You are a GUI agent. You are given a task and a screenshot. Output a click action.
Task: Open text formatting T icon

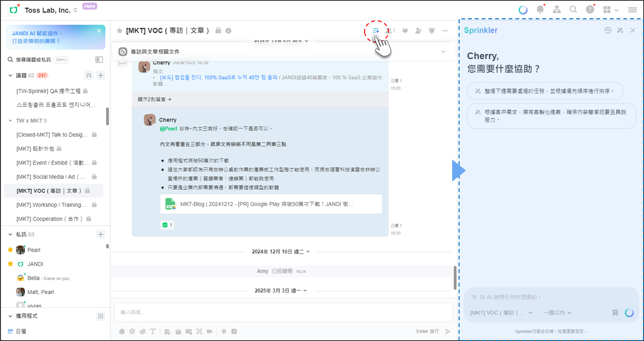coord(153,331)
